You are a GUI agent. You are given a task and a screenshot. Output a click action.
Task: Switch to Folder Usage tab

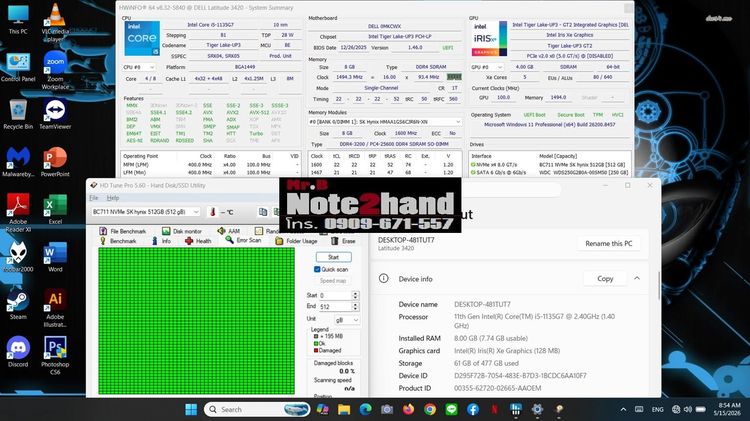coord(296,241)
